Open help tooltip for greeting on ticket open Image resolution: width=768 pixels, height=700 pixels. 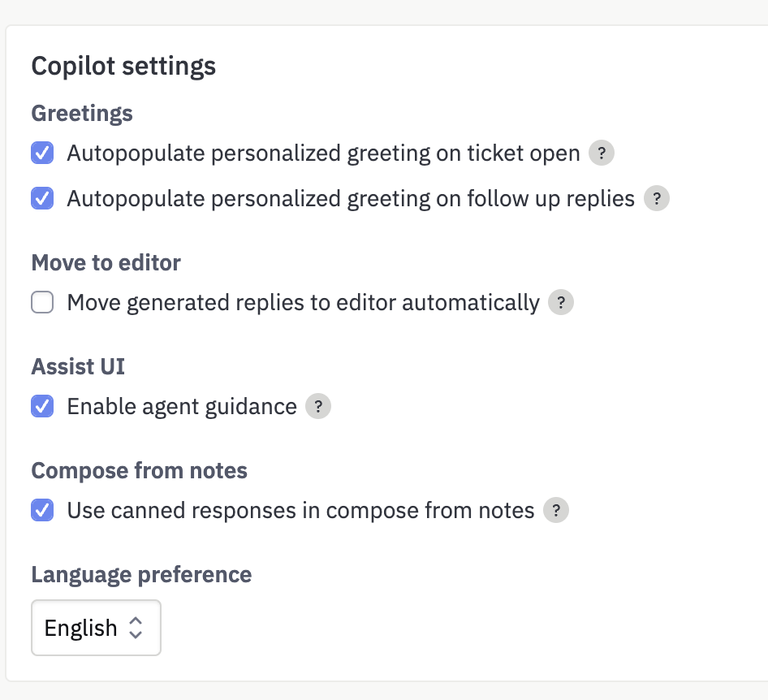[601, 153]
